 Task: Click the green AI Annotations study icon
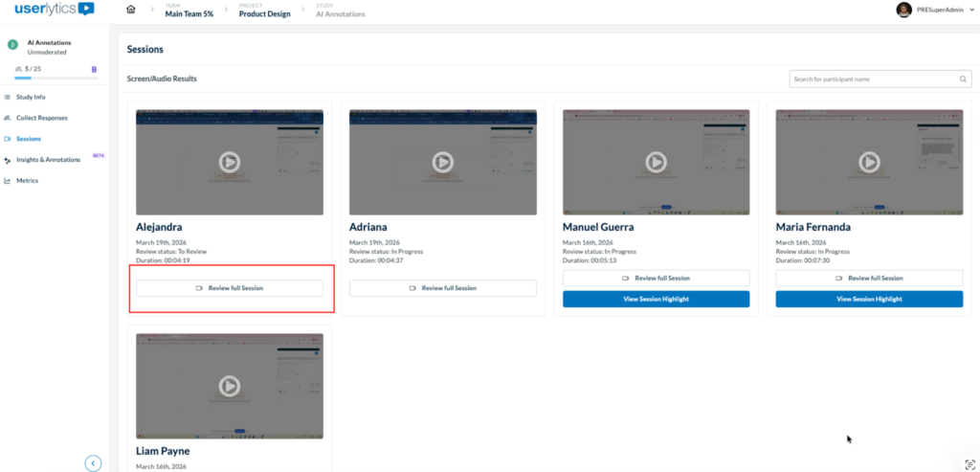pyautogui.click(x=13, y=46)
